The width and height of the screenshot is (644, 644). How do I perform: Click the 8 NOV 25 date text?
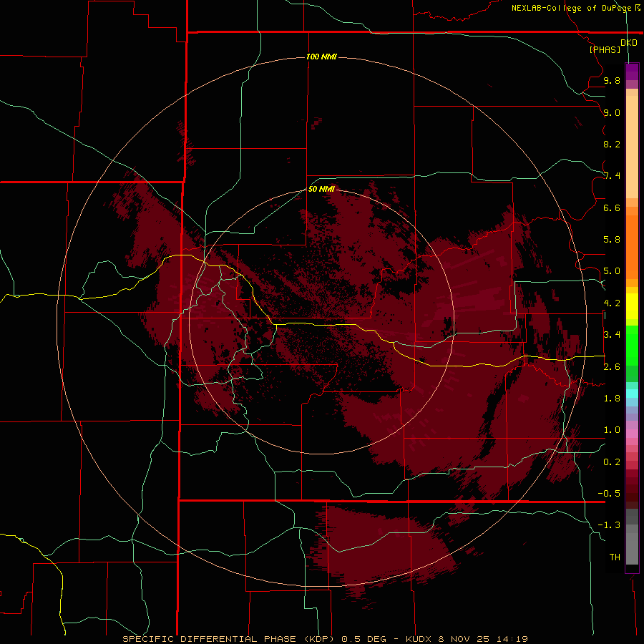coord(464,639)
